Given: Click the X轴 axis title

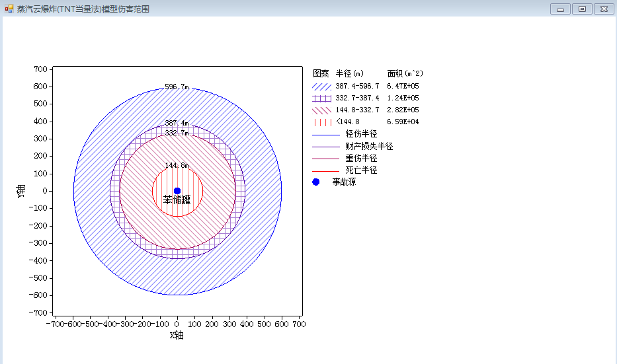Looking at the screenshot, I should click(177, 336).
